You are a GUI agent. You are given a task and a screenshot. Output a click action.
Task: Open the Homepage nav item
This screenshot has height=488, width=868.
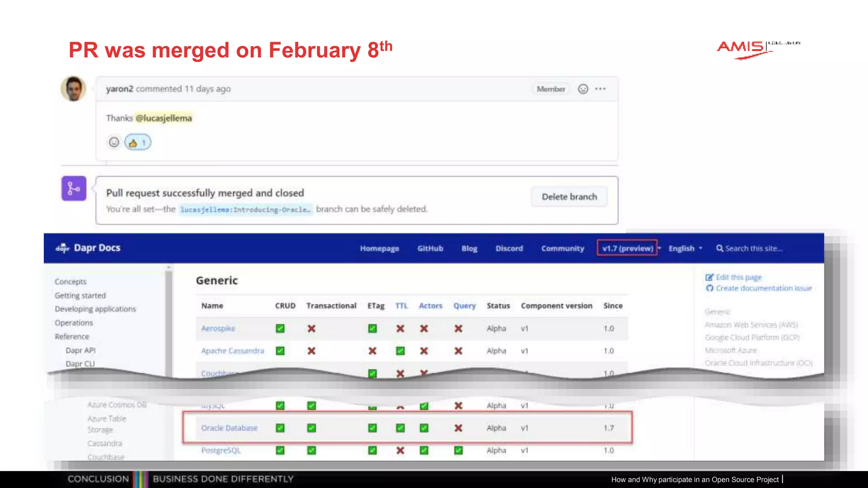click(x=380, y=249)
